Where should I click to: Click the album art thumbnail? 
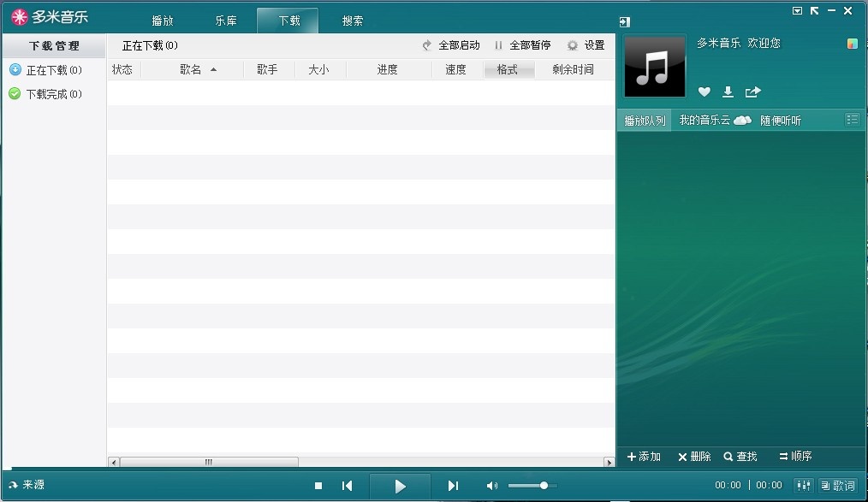(655, 67)
